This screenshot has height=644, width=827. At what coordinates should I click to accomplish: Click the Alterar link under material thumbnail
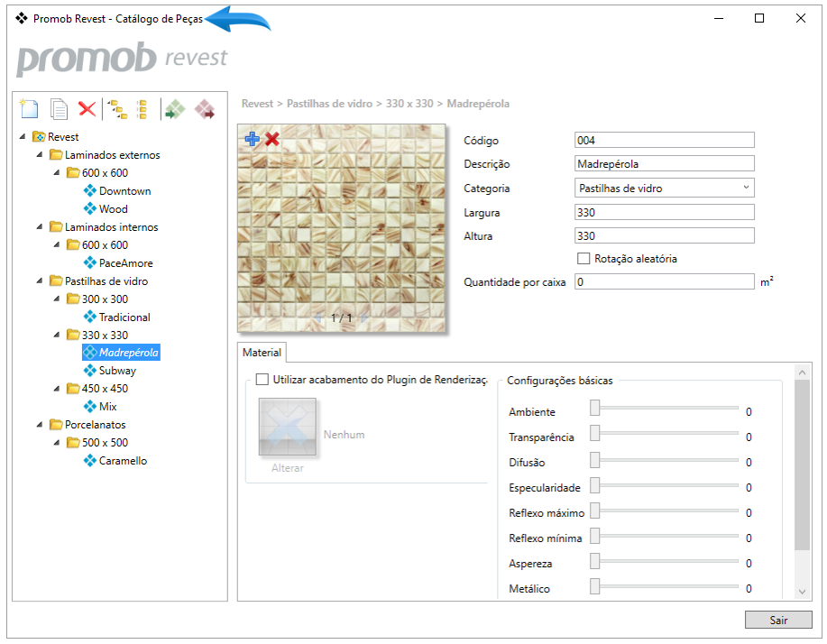point(288,468)
